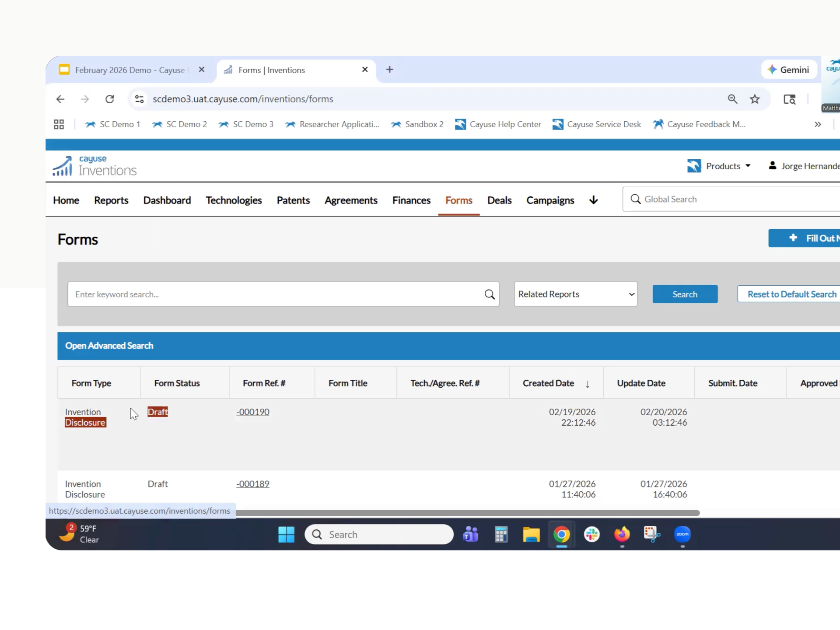The image size is (840, 630).
Task: Open the Reports menu item
Action: (111, 200)
